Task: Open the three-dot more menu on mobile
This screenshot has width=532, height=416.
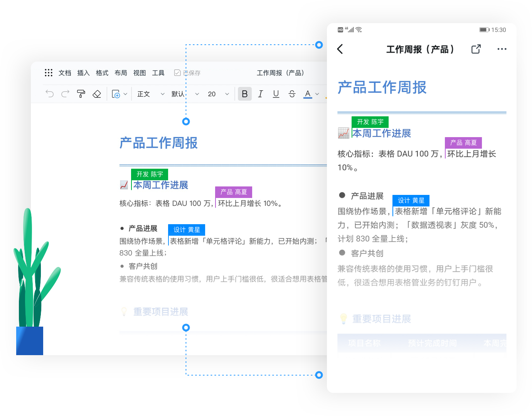Action: (502, 49)
